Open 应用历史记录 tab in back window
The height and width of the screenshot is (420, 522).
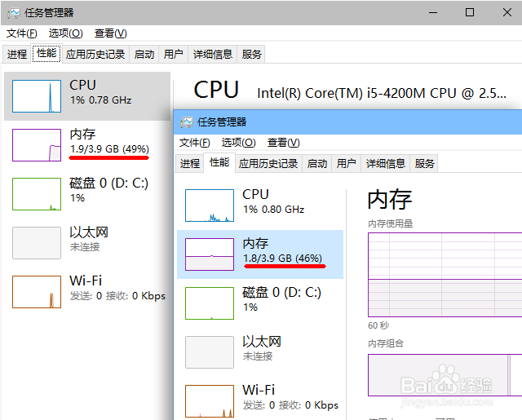click(95, 55)
